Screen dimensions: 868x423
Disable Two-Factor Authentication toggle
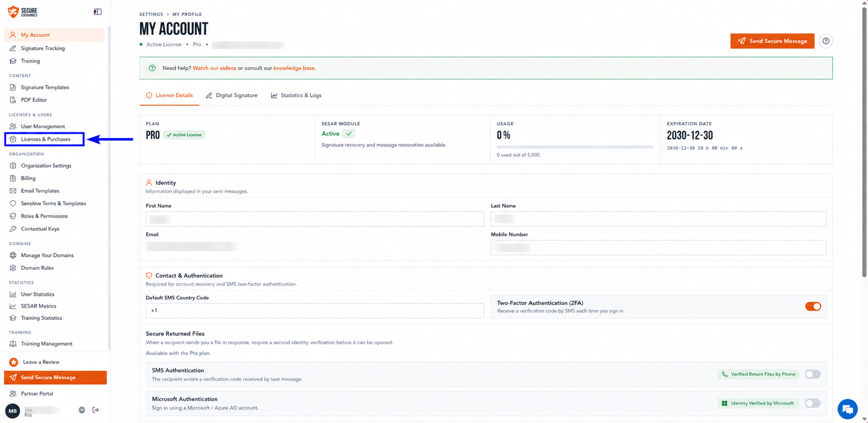coord(813,306)
